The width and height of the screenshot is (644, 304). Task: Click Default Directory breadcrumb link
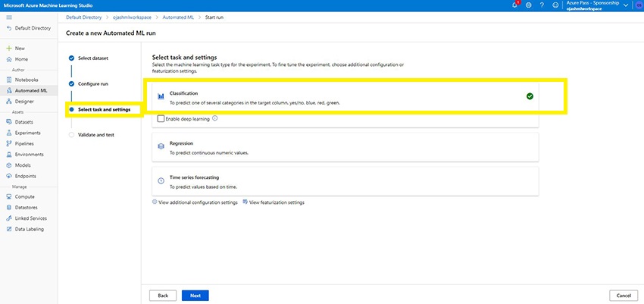click(84, 17)
